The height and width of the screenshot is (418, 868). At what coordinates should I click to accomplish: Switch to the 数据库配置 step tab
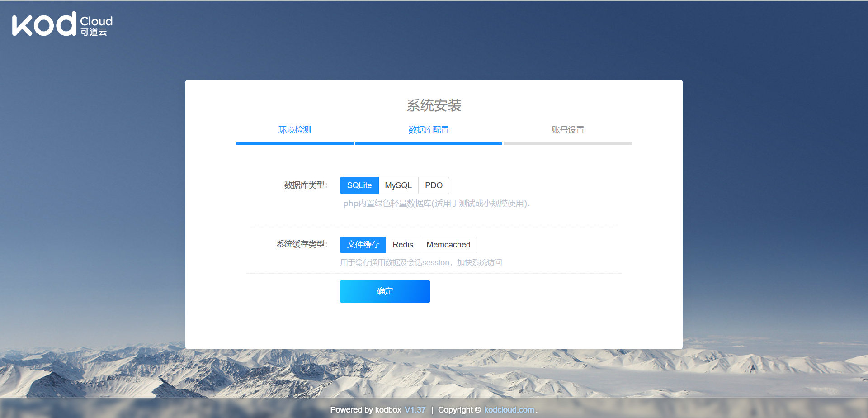coord(429,130)
